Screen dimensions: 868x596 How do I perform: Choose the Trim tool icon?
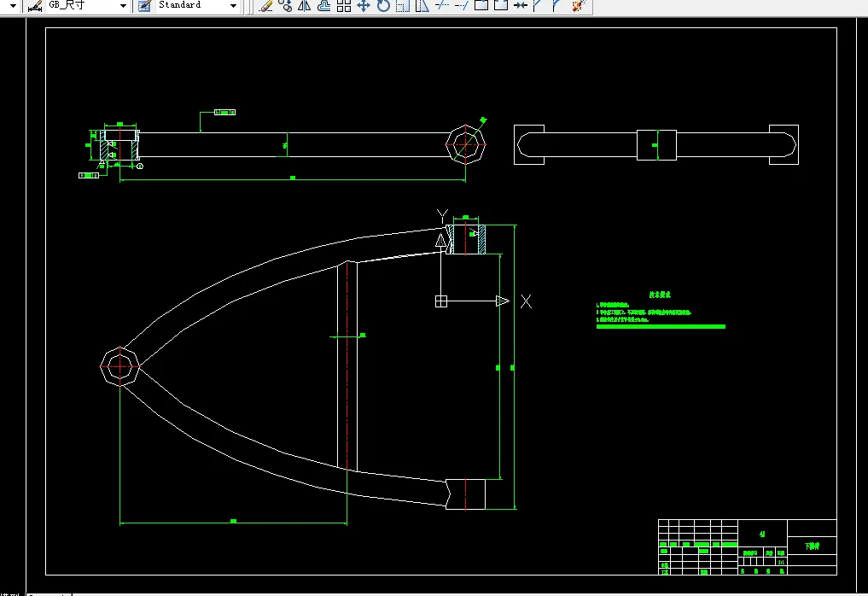(x=442, y=5)
